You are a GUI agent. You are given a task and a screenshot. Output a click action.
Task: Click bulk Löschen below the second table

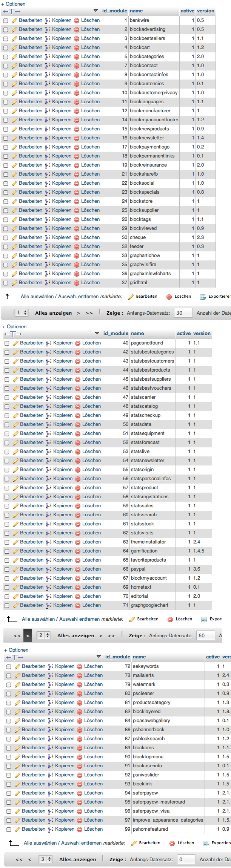point(180,619)
